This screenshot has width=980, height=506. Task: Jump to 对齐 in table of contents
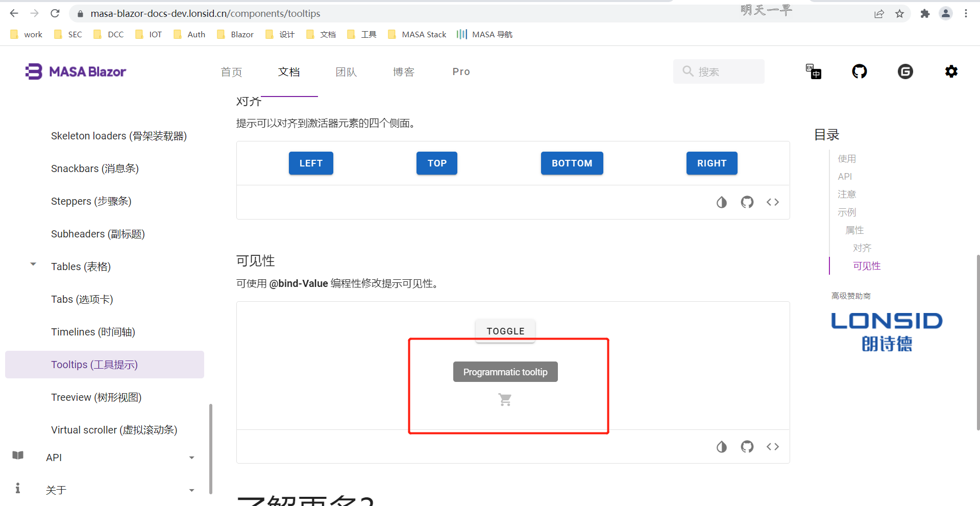(x=862, y=248)
